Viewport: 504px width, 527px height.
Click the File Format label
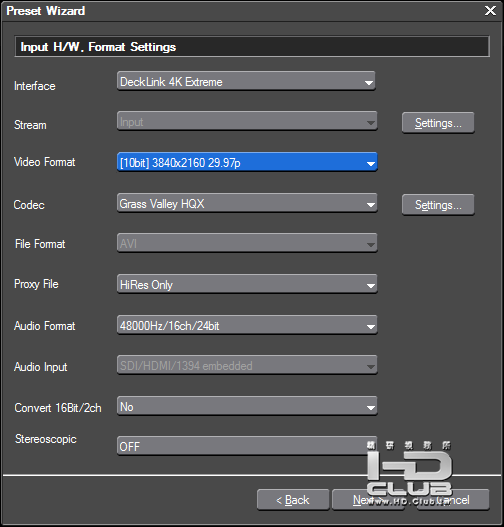point(40,244)
